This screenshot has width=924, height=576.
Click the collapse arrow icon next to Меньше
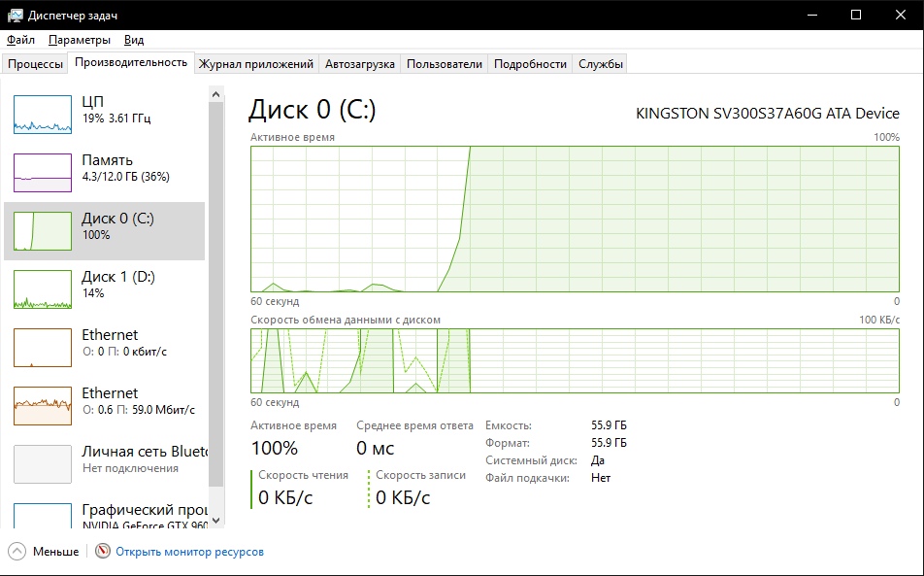[x=17, y=551]
